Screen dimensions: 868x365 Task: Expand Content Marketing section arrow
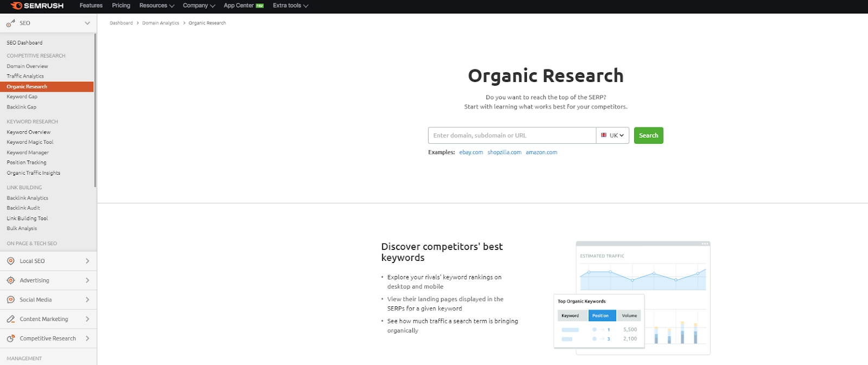point(87,319)
